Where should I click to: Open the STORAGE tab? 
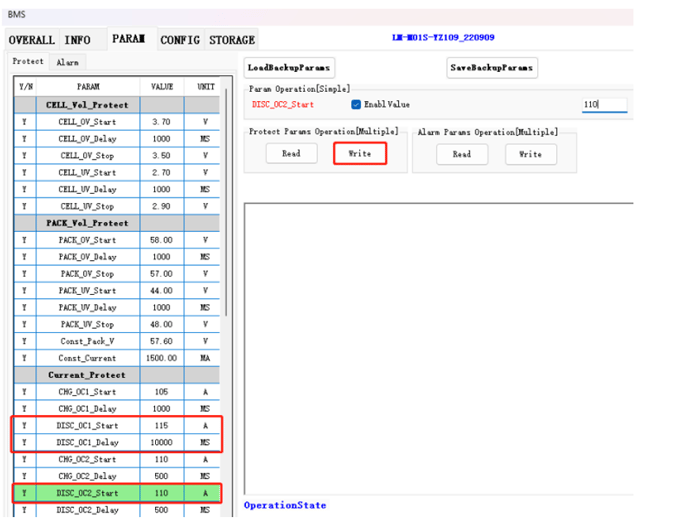[x=231, y=40]
